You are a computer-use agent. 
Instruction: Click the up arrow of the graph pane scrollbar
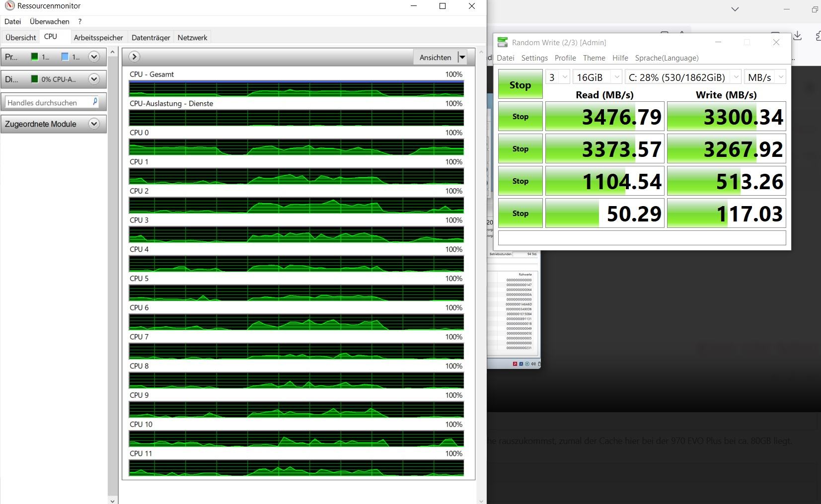click(x=480, y=52)
